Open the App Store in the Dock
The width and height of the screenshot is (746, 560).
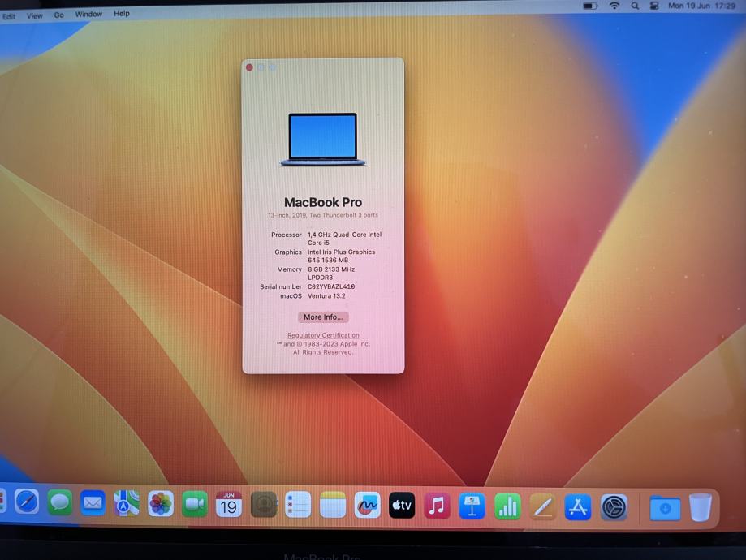[x=578, y=507]
